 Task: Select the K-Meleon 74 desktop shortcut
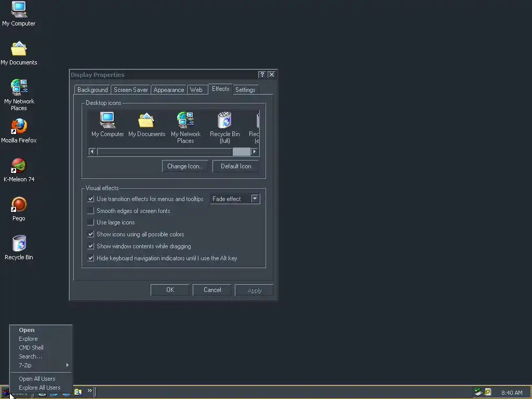19,170
